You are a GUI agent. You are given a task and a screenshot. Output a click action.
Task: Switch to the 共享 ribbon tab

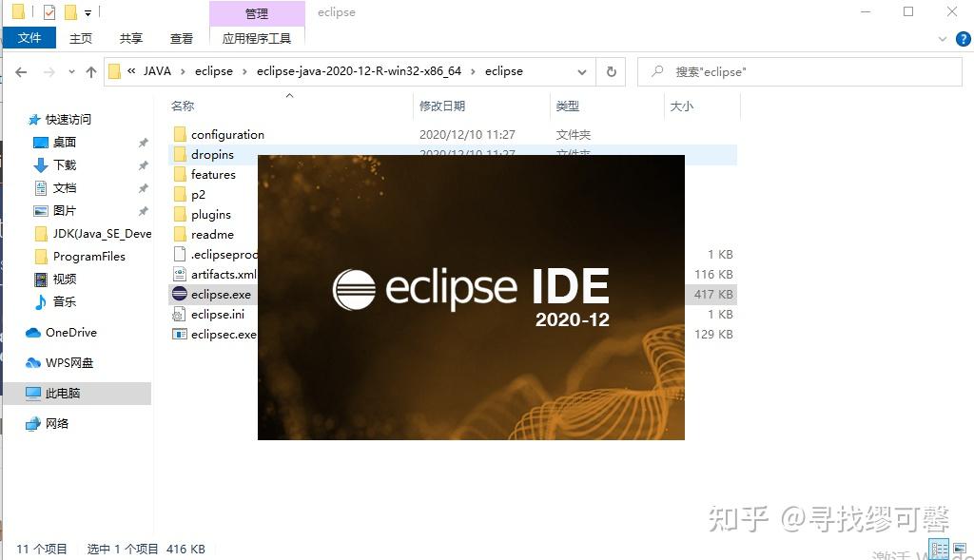click(131, 38)
